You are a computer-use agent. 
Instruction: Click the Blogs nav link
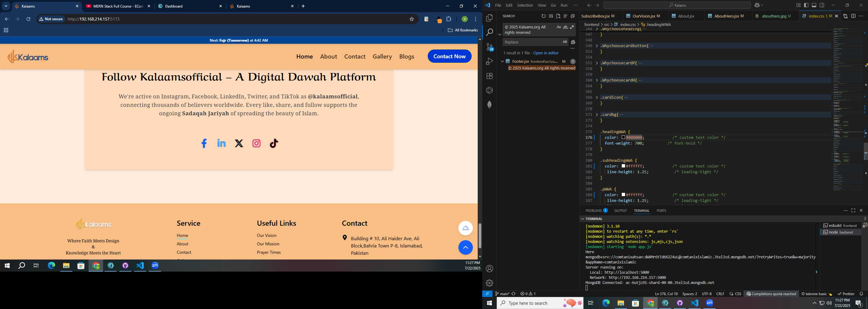pos(406,57)
